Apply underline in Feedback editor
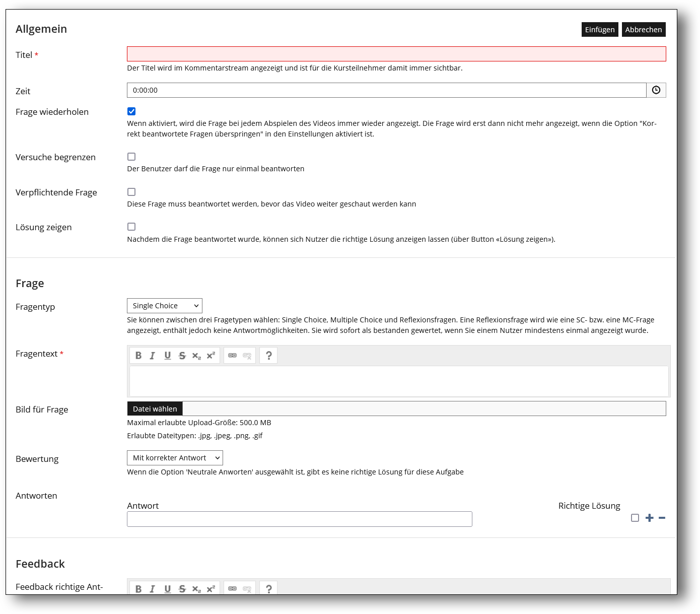 click(x=168, y=589)
